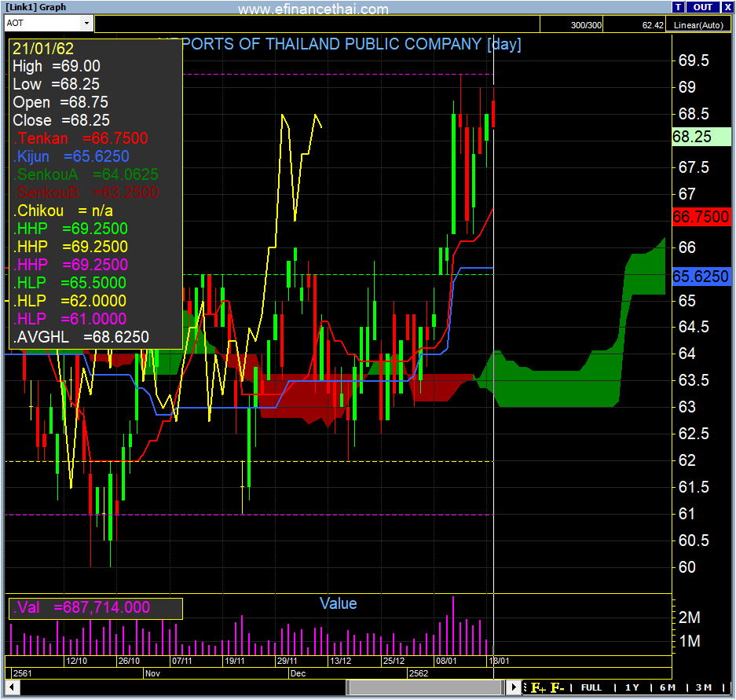The image size is (736, 700).
Task: Select the 3M time range
Action: [703, 687]
